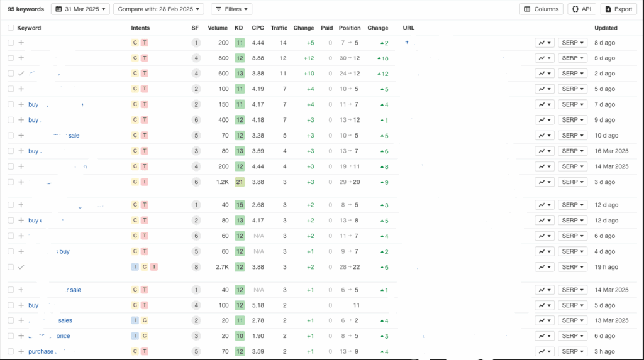
Task: Sort by the Updated column header
Action: tap(606, 28)
